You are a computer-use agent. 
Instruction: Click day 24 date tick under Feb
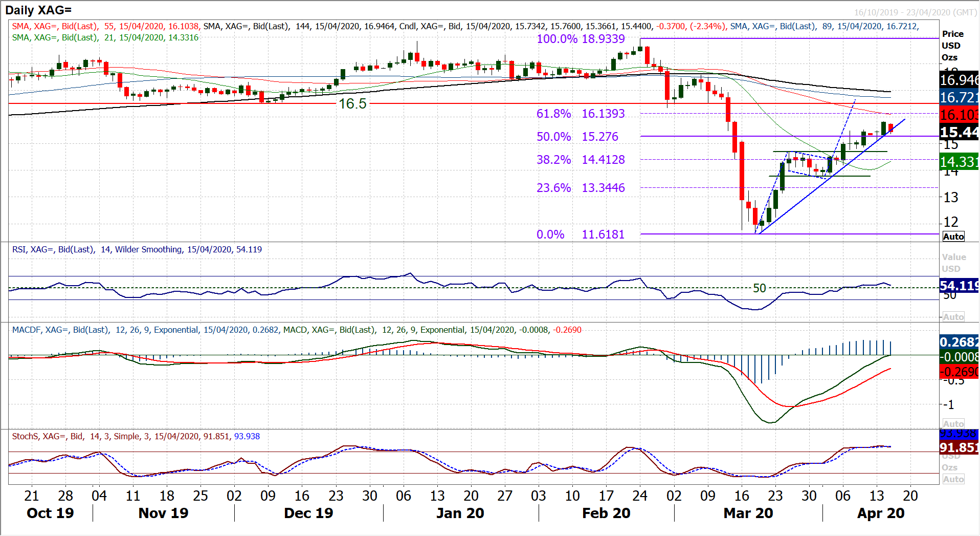[x=640, y=496]
